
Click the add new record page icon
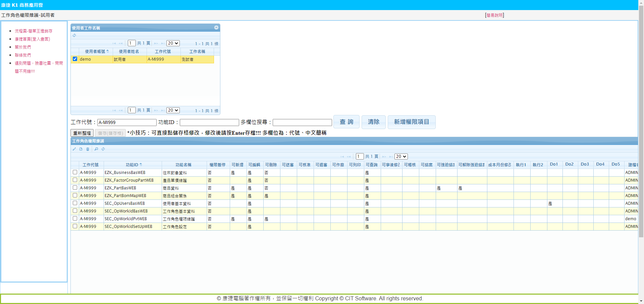pyautogui.click(x=81, y=149)
